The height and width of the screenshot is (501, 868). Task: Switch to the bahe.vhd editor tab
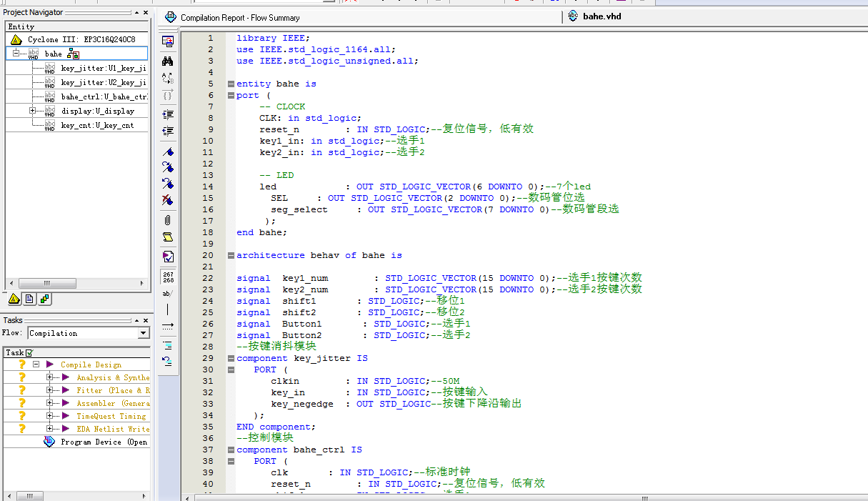coord(602,16)
